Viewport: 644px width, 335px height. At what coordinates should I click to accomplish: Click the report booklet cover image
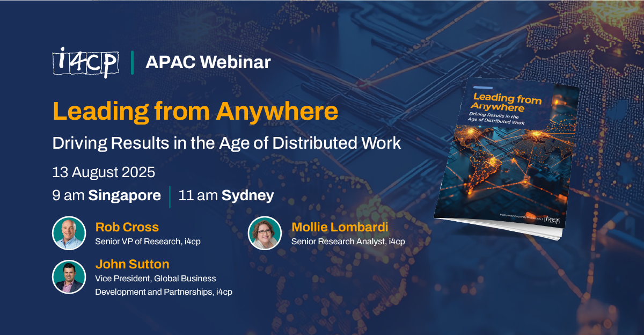pos(507,159)
